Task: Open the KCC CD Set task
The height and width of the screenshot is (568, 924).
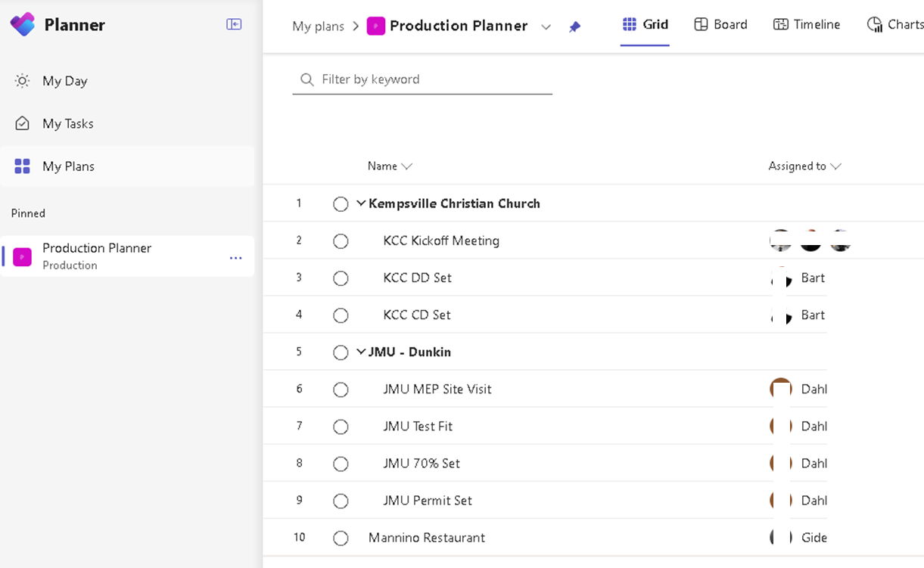Action: point(417,315)
